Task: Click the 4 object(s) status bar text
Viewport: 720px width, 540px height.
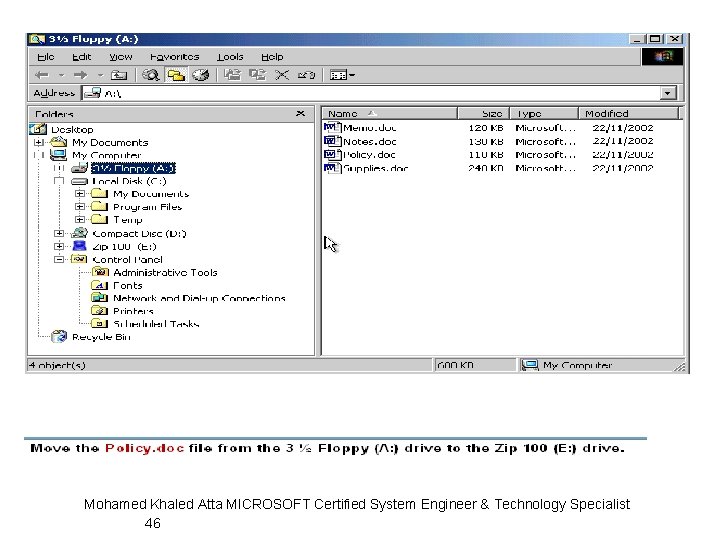Action: 57,366
